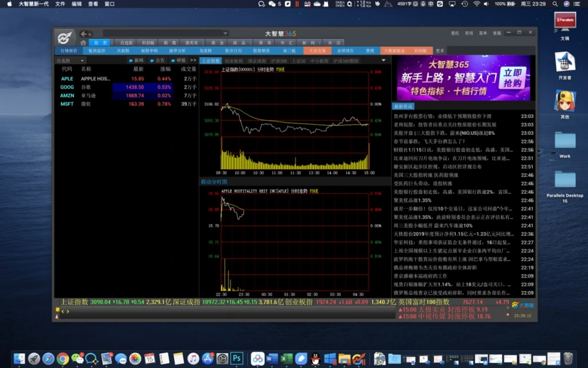Open the 公告 bubble icon in watchlist header
Screen dimensions: 588x368
point(152,61)
